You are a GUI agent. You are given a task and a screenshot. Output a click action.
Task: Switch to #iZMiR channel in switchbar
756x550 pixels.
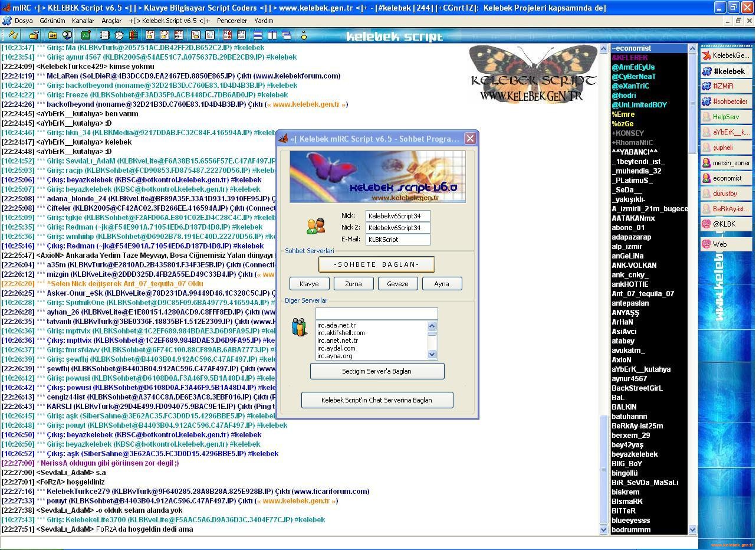click(x=726, y=86)
